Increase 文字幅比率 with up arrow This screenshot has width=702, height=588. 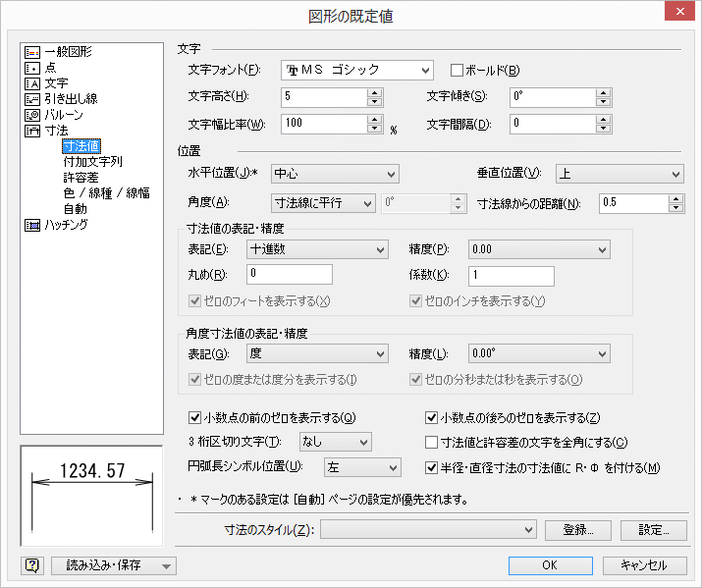click(374, 120)
